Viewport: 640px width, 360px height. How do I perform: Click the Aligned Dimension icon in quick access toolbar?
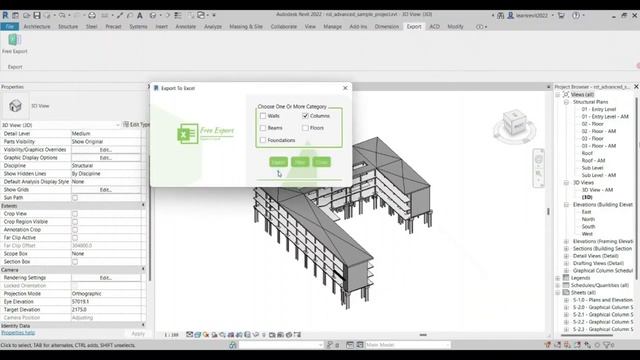pyautogui.click(x=120, y=15)
